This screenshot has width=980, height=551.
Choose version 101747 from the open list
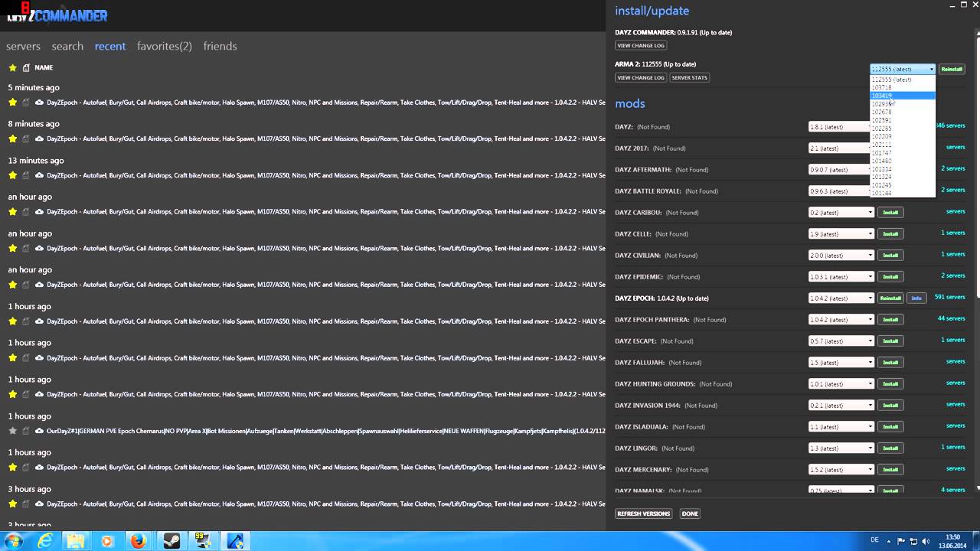pyautogui.click(x=903, y=152)
